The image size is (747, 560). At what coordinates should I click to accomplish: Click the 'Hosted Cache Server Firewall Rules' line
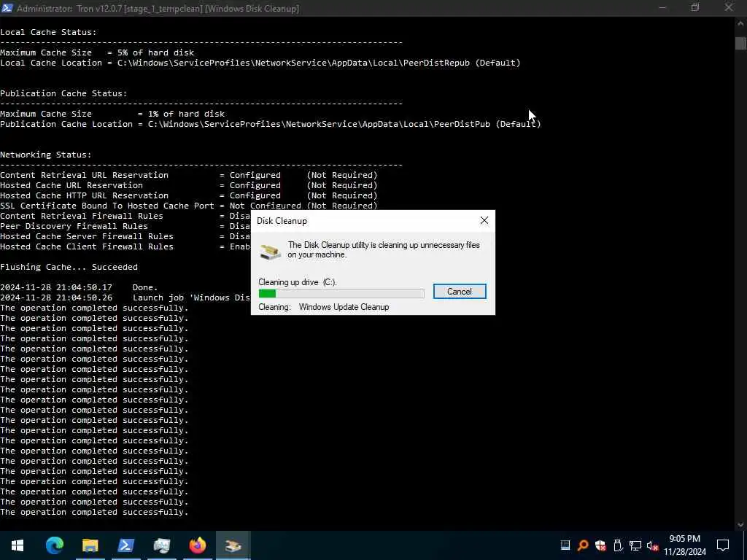point(125,237)
